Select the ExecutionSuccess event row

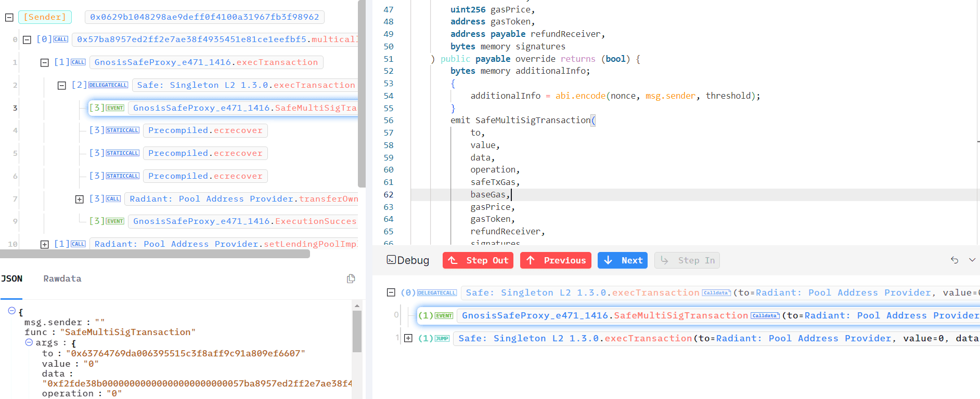coord(244,221)
